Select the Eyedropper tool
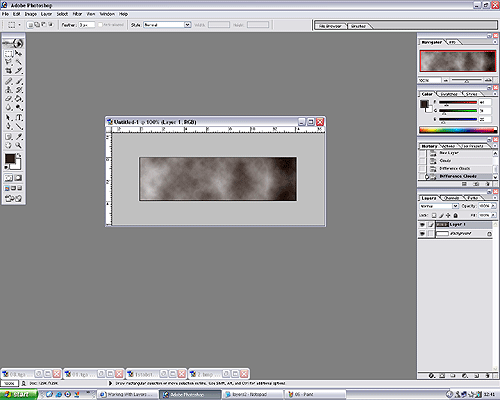The width and height of the screenshot is (500, 400). point(19,137)
